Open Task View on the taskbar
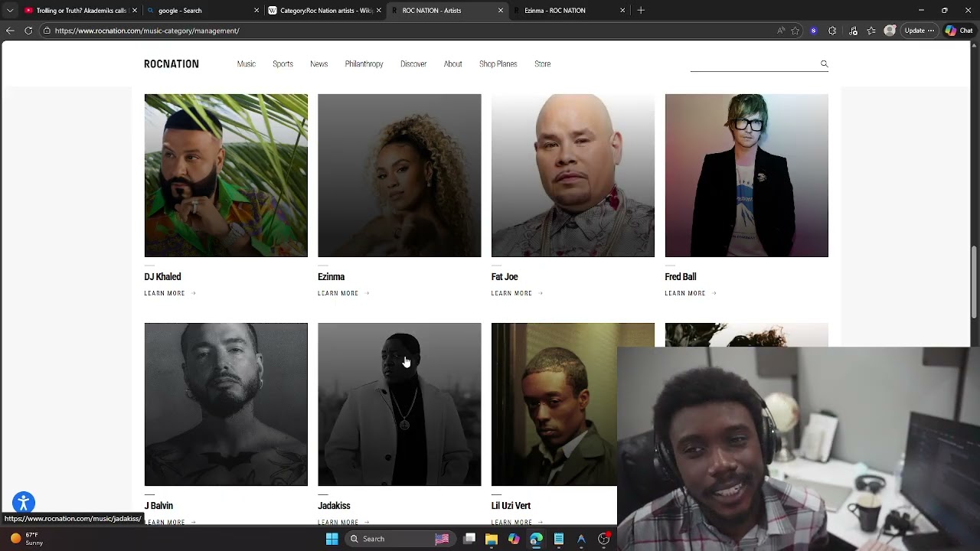The height and width of the screenshot is (551, 980). (x=469, y=539)
